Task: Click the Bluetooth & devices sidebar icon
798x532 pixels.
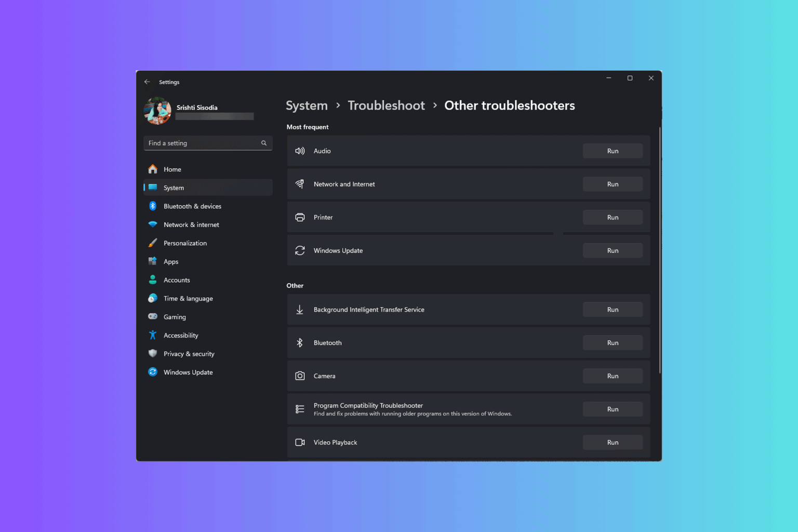Action: (x=153, y=206)
